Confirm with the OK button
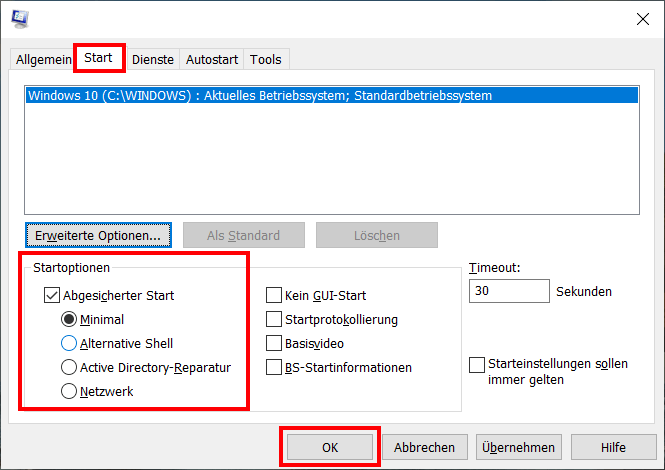 click(330, 447)
